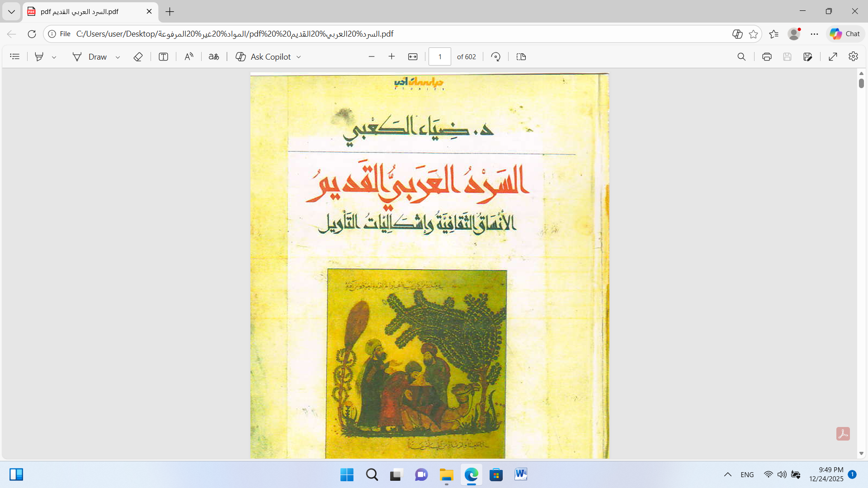The height and width of the screenshot is (488, 868).
Task: Open the browser profile menu
Action: click(x=794, y=34)
